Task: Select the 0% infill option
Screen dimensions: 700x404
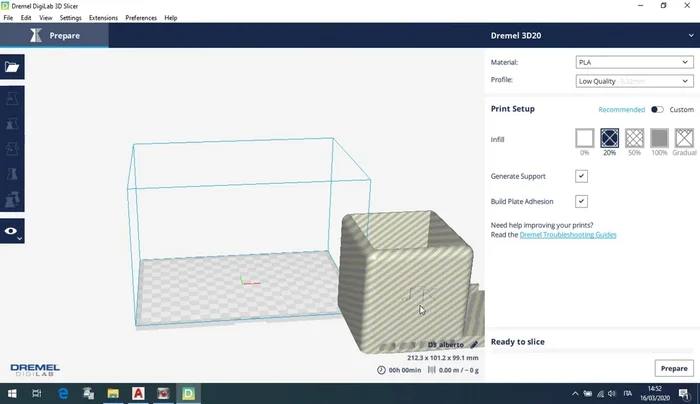Action: point(584,138)
